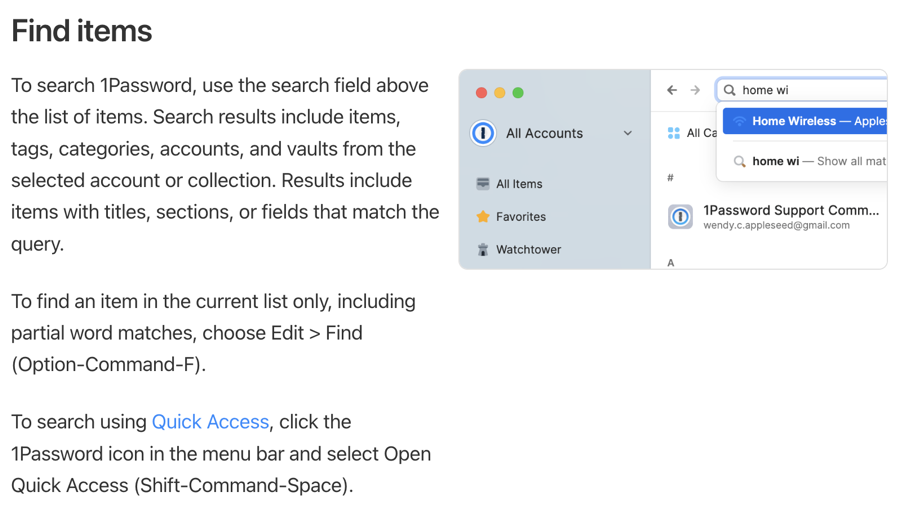Click the All Items drawer icon
900x508 pixels.
pos(483,184)
